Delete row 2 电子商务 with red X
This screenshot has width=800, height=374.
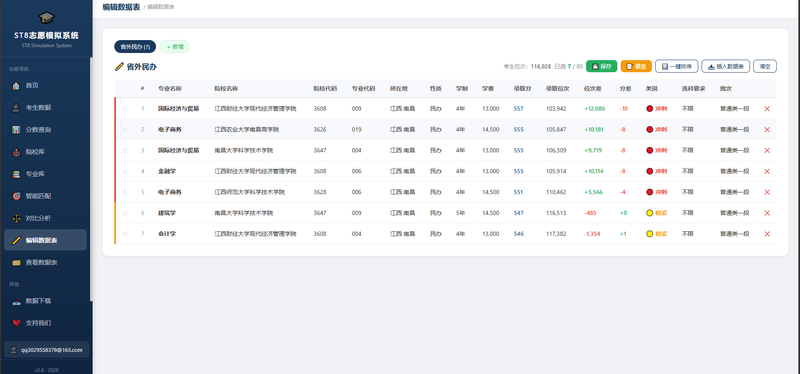tap(767, 130)
